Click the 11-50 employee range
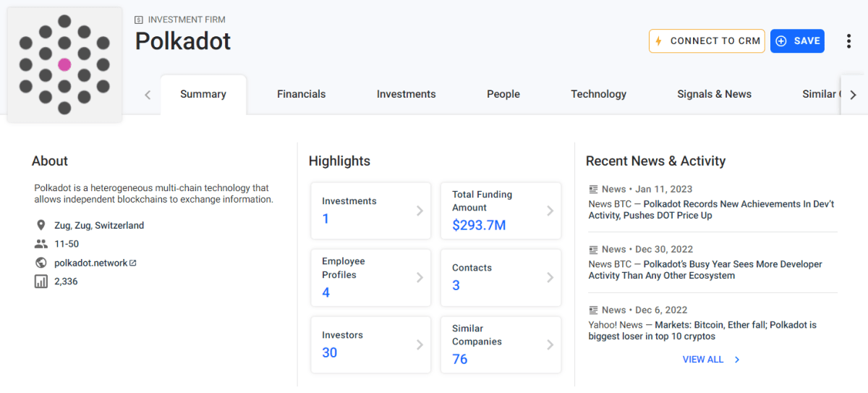Viewport: 868px width, 393px height. pos(67,244)
